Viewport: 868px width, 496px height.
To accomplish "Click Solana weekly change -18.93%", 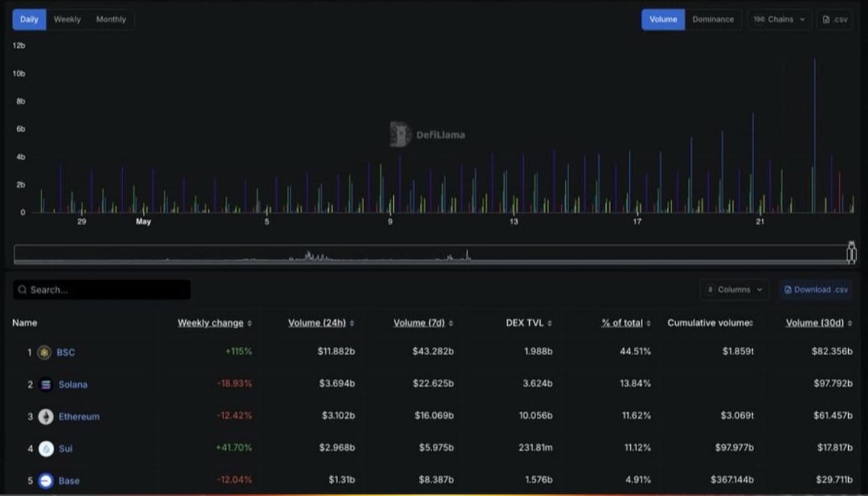I will 235,383.
